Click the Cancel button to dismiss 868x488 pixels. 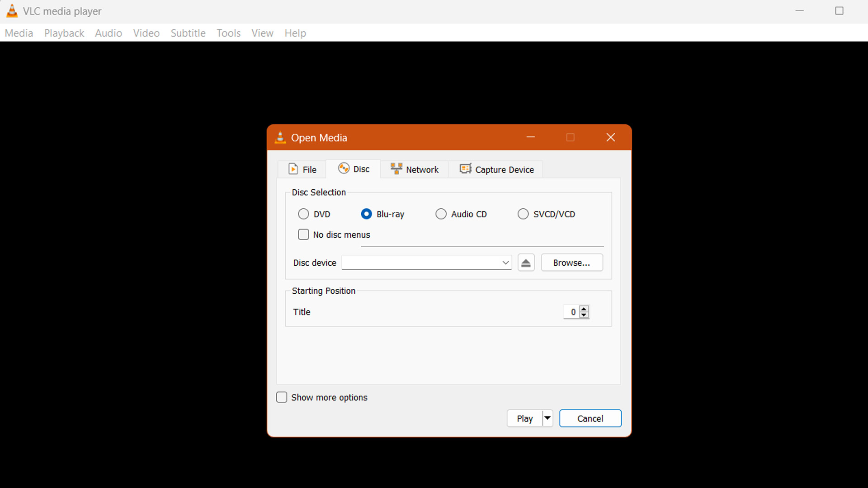coord(590,418)
